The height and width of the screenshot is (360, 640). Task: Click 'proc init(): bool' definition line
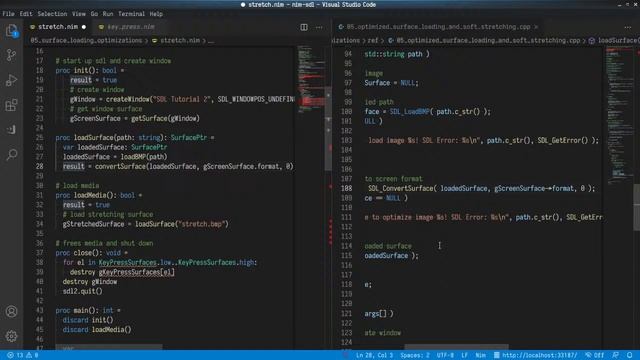click(x=90, y=71)
